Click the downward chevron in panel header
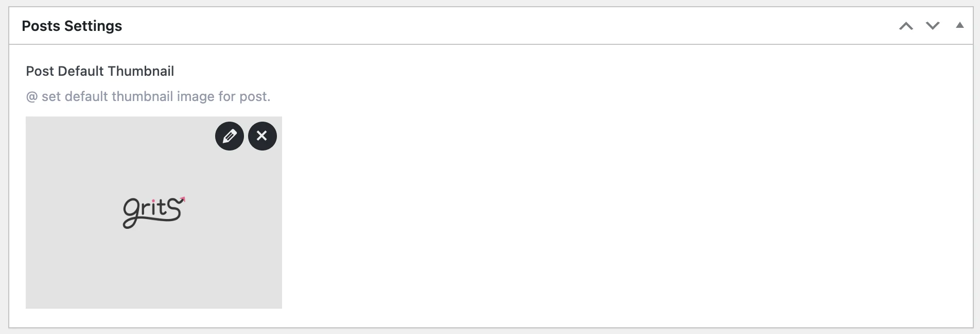The image size is (980, 334). pos(933,26)
